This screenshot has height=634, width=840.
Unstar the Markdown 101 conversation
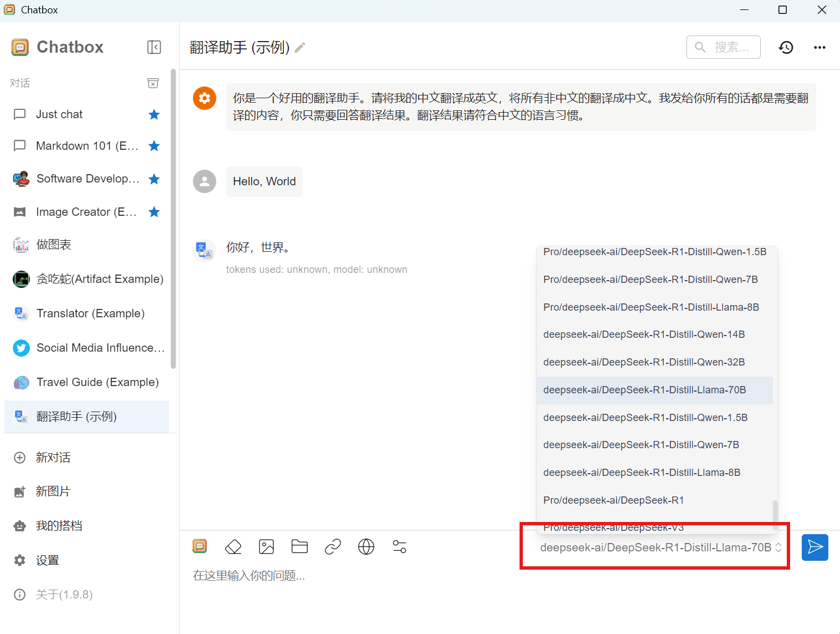(154, 146)
